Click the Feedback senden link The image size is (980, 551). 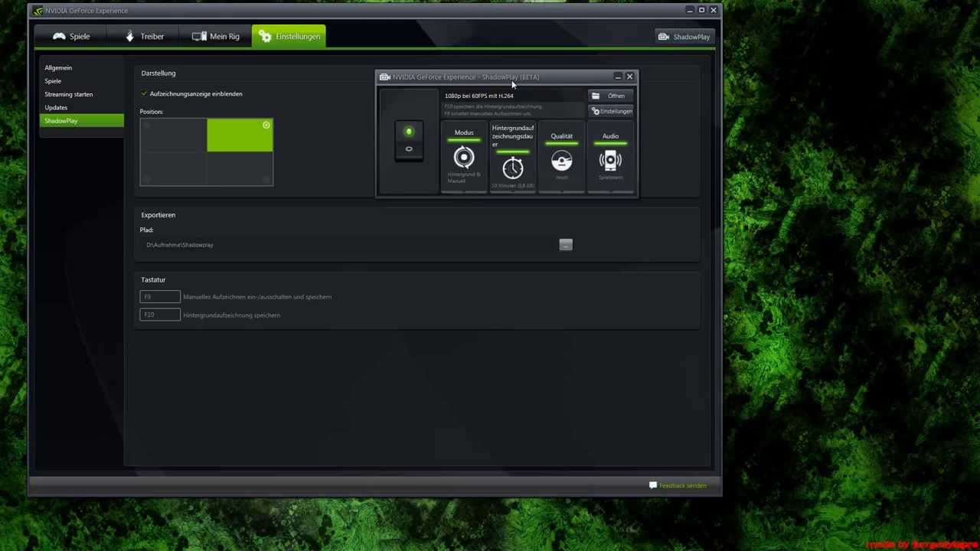tap(678, 485)
